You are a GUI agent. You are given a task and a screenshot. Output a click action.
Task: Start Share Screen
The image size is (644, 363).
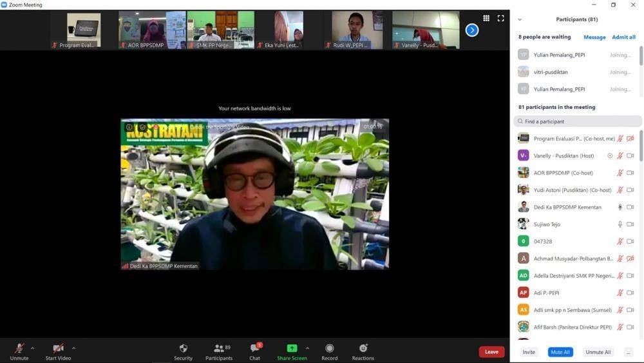pyautogui.click(x=292, y=352)
